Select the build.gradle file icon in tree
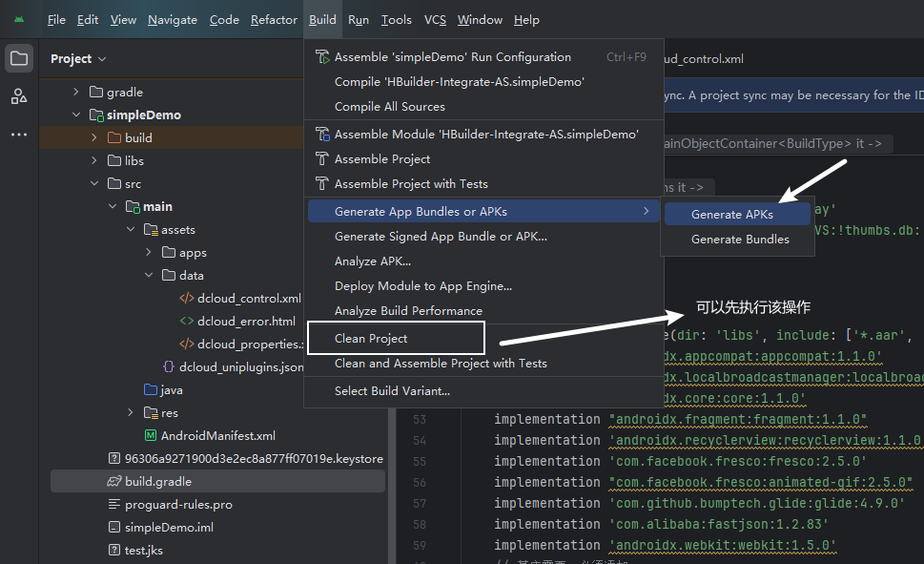924x564 pixels. click(114, 482)
